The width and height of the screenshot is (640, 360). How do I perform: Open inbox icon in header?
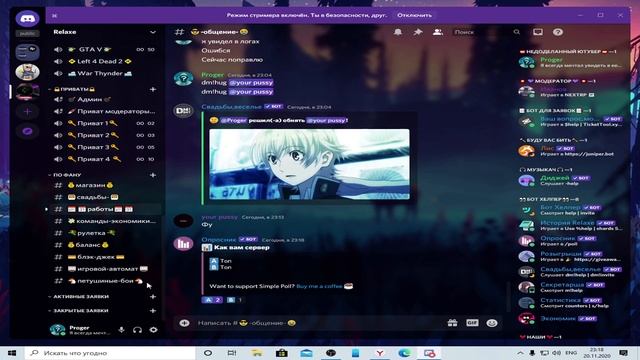[x=538, y=32]
